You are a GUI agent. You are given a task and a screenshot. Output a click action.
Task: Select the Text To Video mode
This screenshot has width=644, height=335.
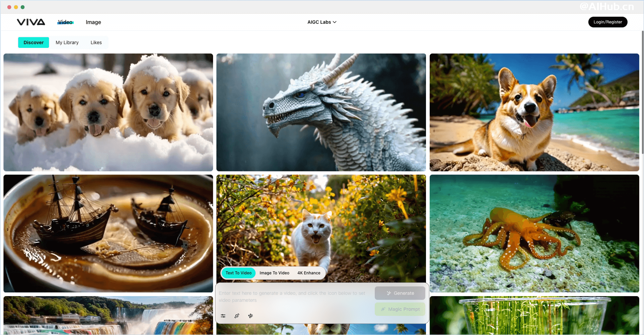click(238, 273)
